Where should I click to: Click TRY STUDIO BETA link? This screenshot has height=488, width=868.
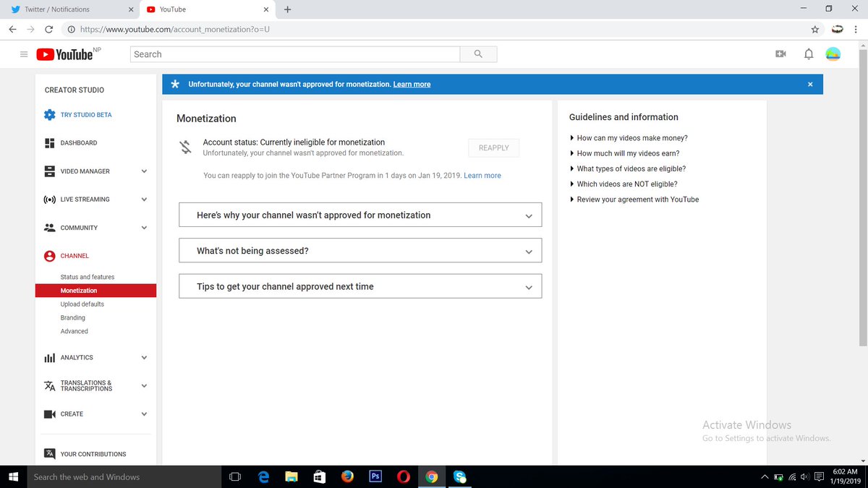pyautogui.click(x=85, y=115)
